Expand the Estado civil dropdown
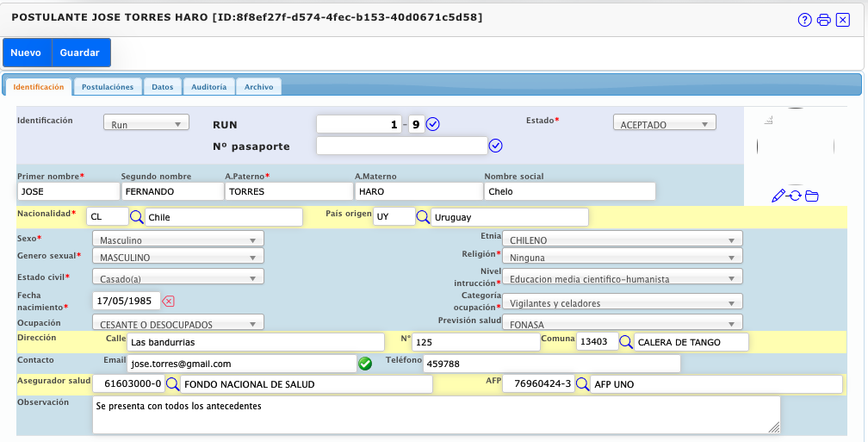This screenshot has height=442, width=868. (x=177, y=279)
